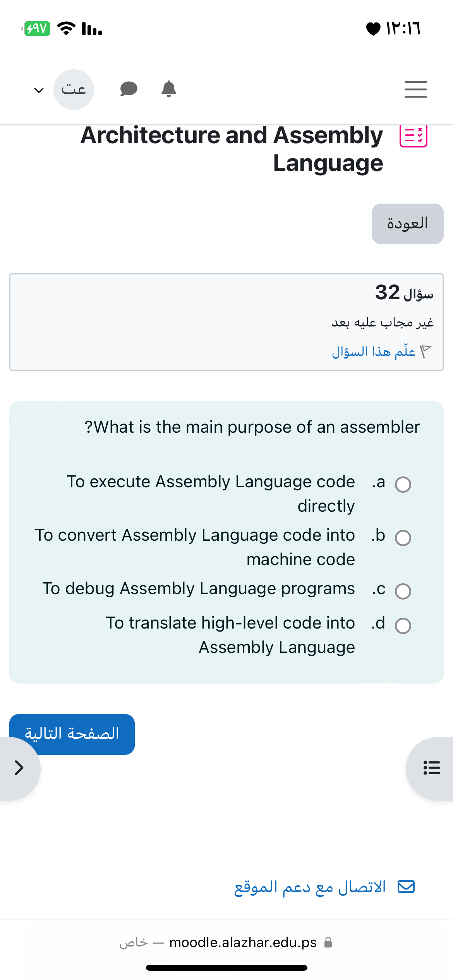This screenshot has width=453, height=980.
Task: Open the quiz question panel icon at bottom right
Action: pos(431,768)
